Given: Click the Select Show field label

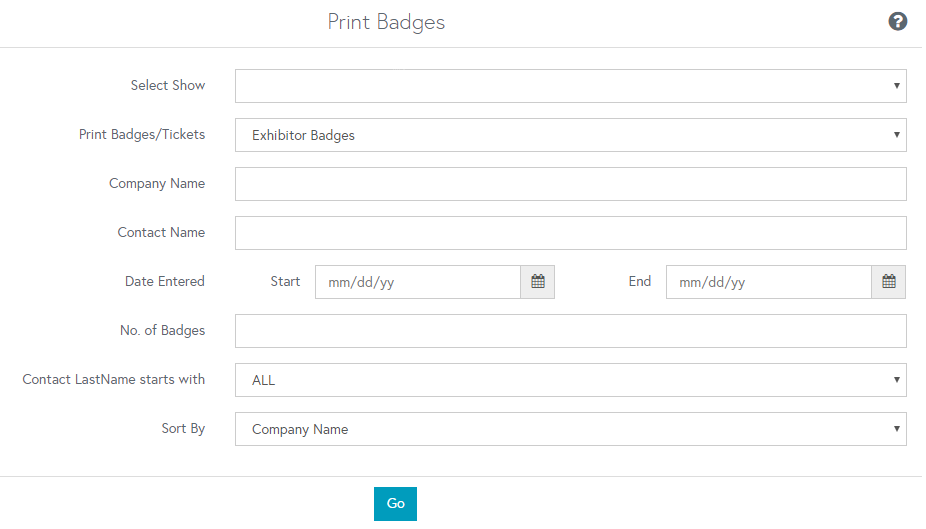Looking at the screenshot, I should (x=168, y=85).
